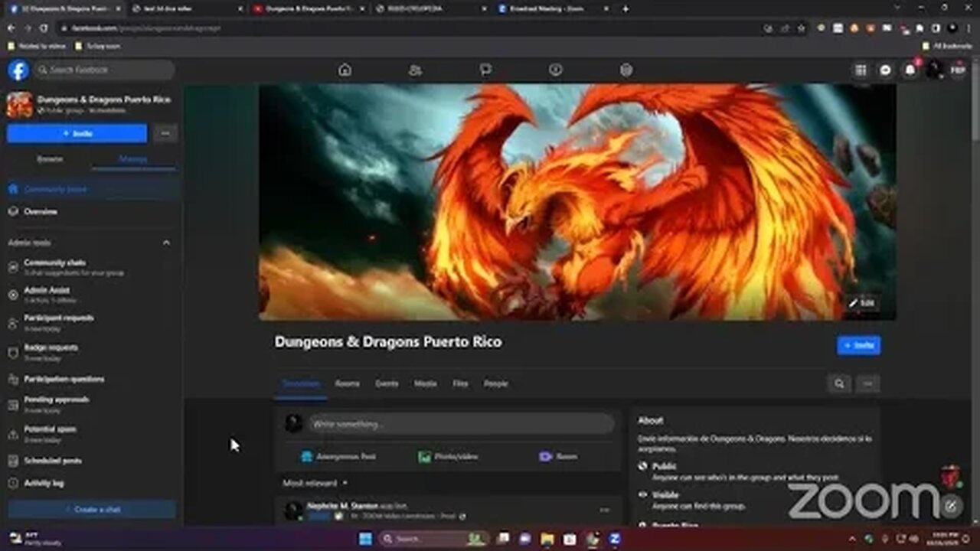The image size is (980, 551).
Task: Click the Room camera icon
Action: click(545, 456)
